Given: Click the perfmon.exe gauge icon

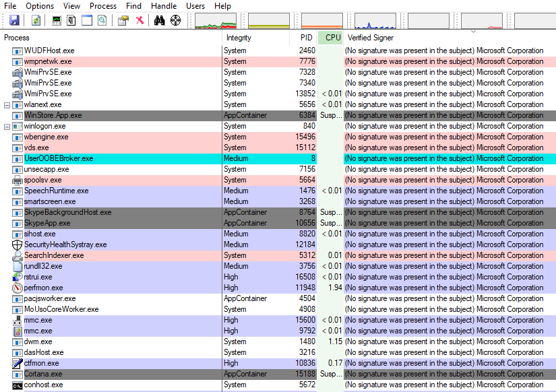Looking at the screenshot, I should click(17, 288).
